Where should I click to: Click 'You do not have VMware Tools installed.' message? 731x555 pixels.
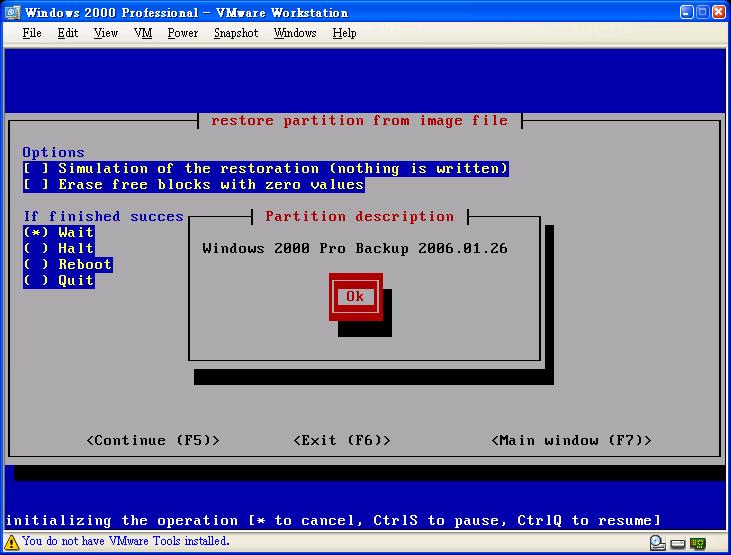(126, 541)
